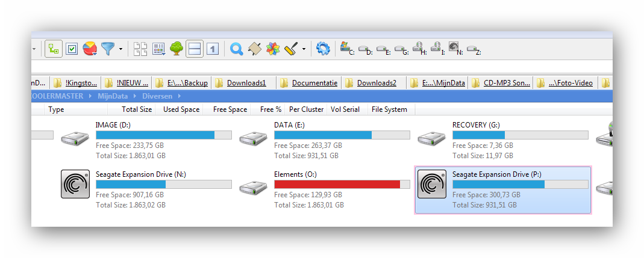Switch to the Documentatie tab
The image size is (644, 258).
pyautogui.click(x=309, y=83)
